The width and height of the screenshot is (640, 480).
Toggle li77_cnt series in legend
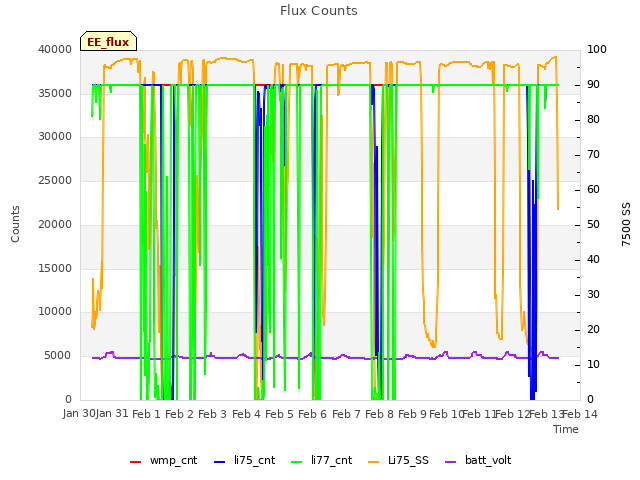(x=321, y=460)
